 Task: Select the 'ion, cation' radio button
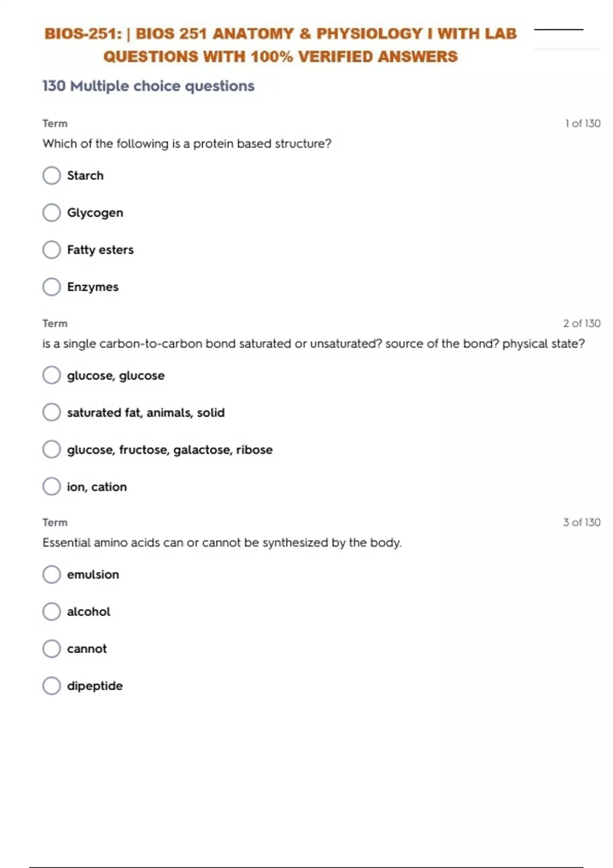[52, 487]
